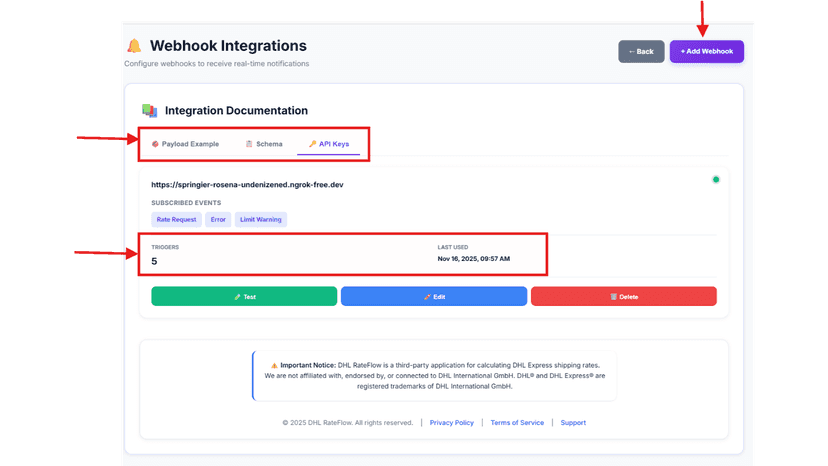Open the Support footer link
The width and height of the screenshot is (828, 466).
tap(573, 423)
